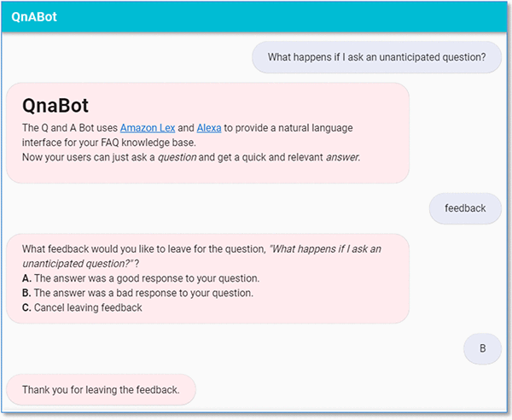Select option C Cancel leaving feedback
This screenshot has width=512, height=420.
point(82,307)
